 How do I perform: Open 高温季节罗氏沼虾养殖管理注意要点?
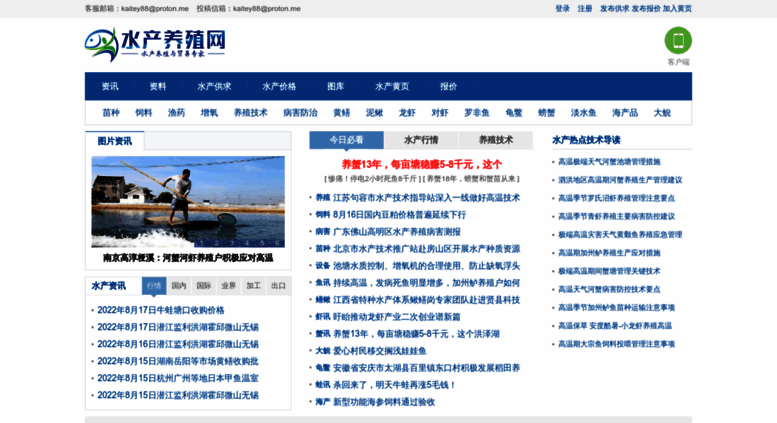pos(616,198)
